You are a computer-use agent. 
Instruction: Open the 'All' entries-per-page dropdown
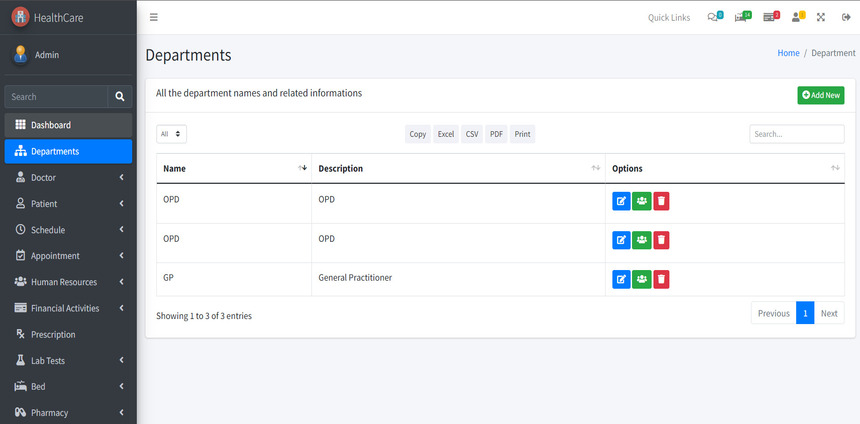171,134
